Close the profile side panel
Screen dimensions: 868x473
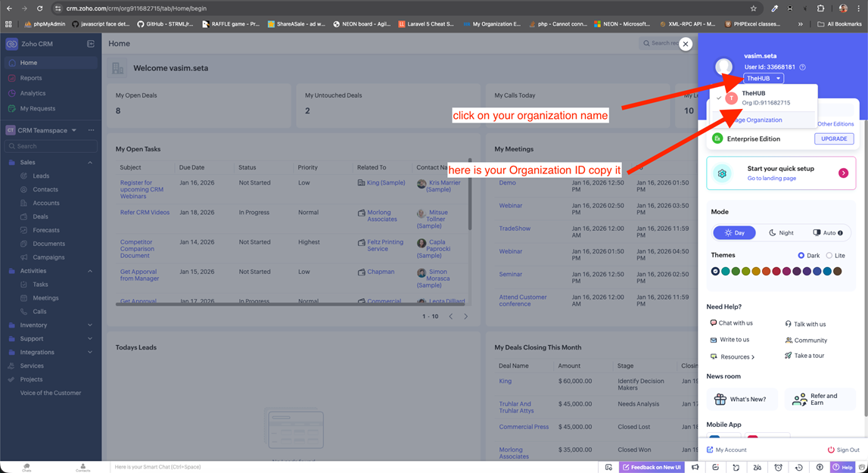coord(685,44)
